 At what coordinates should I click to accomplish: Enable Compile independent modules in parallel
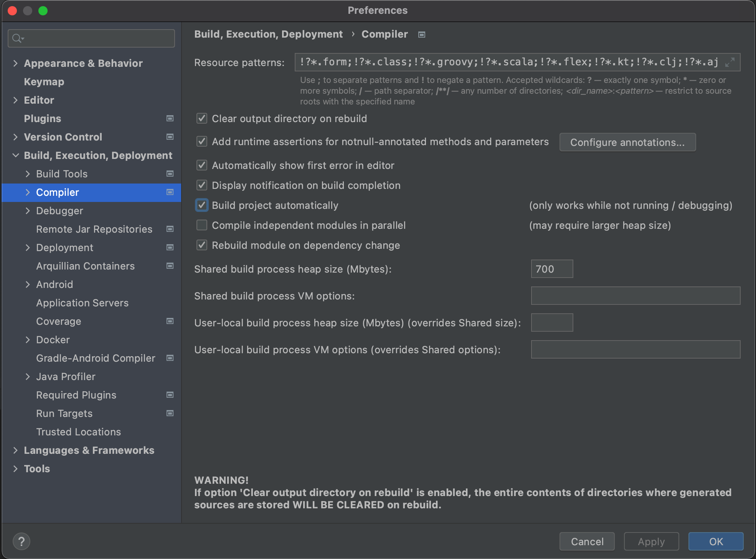202,225
